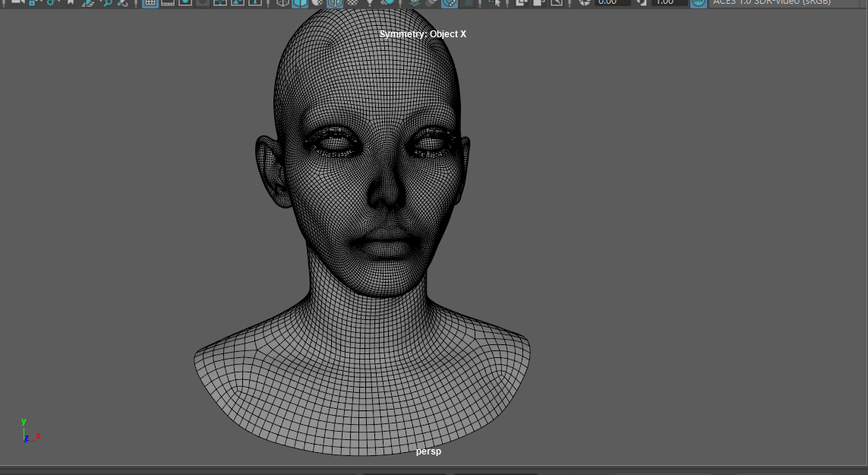This screenshot has height=475, width=868.
Task: Toggle the safe action overlay
Action: 238,2
